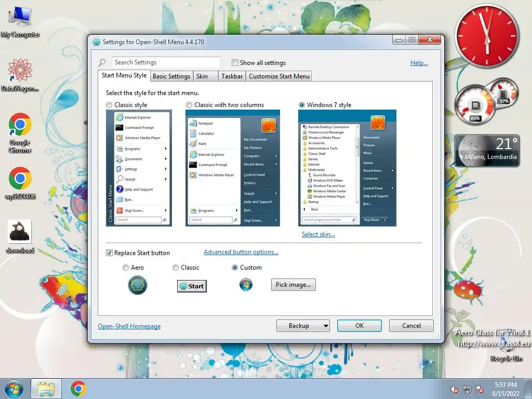The width and height of the screenshot is (532, 399).
Task: Click the OK button
Action: tap(360, 326)
